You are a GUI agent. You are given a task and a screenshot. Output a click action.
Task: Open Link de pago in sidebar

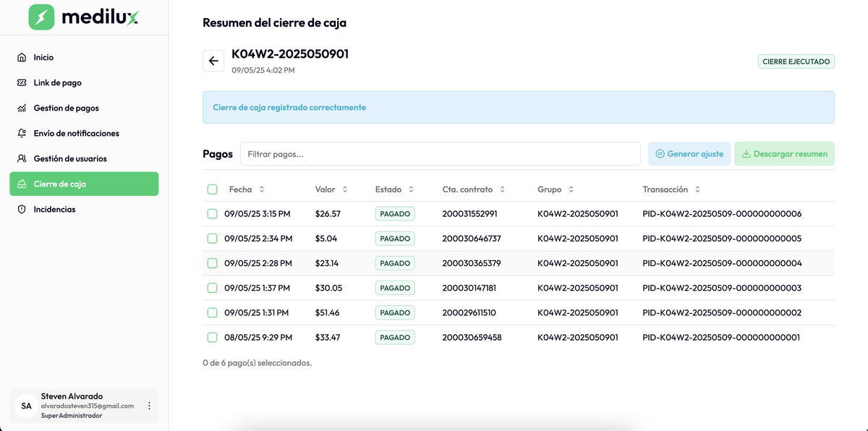pos(84,82)
